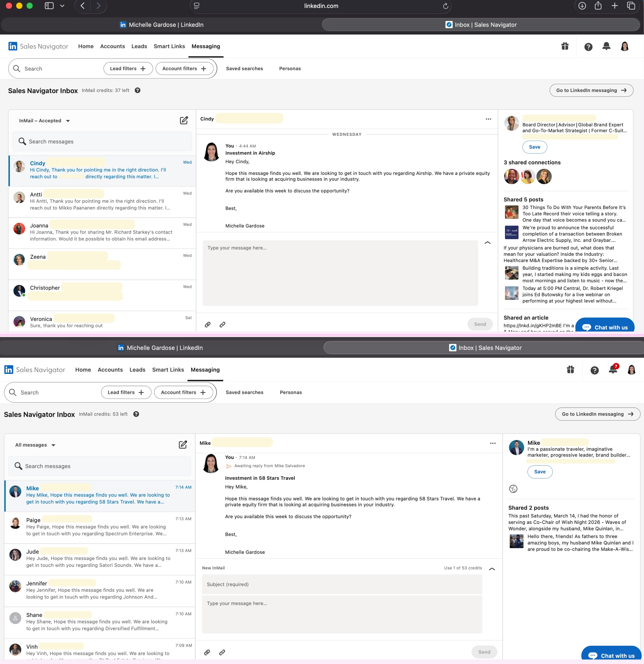Expand the All messages filter dropdown

point(35,445)
